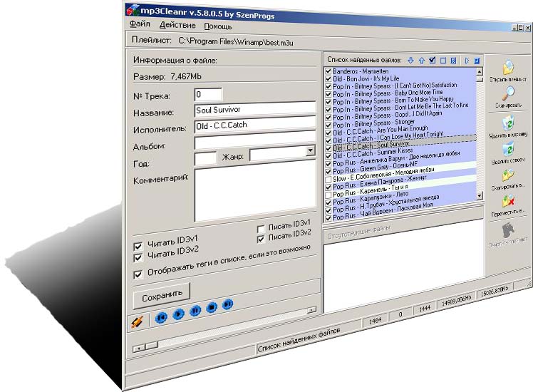Click the status bar value 14909,056Mb

(456, 301)
